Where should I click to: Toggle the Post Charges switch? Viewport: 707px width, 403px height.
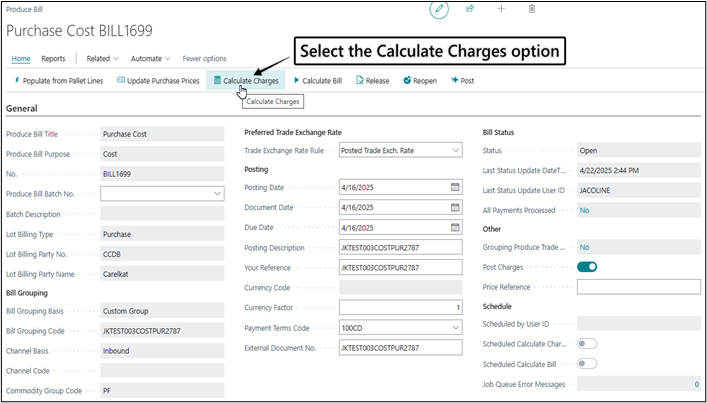point(587,267)
